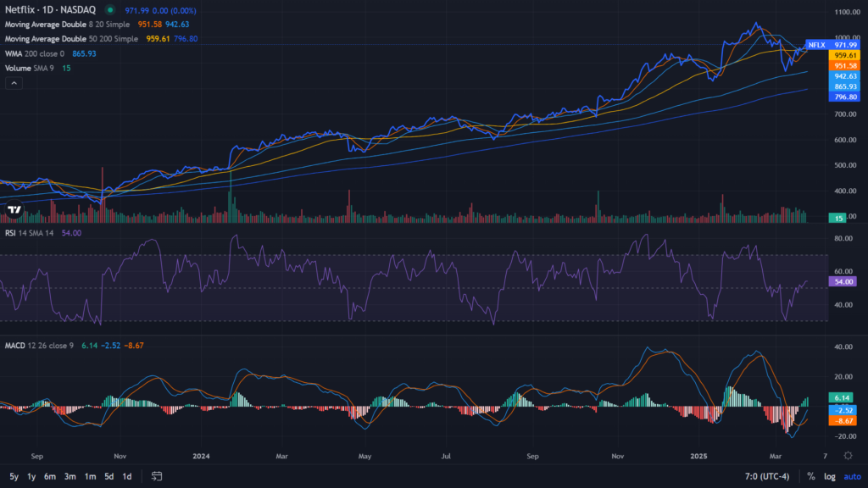Switch to the 6m time range
Viewport: 868px width, 488px height.
pyautogui.click(x=50, y=476)
